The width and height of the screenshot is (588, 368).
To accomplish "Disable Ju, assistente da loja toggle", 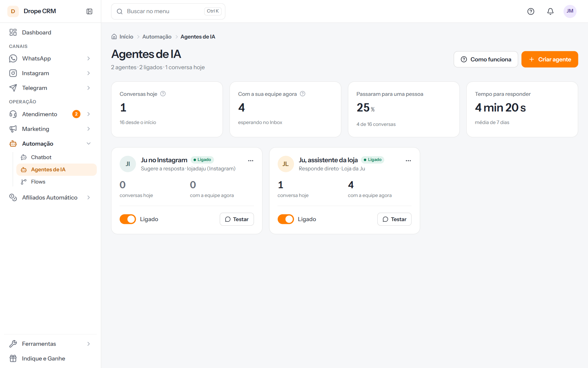I will tap(286, 219).
